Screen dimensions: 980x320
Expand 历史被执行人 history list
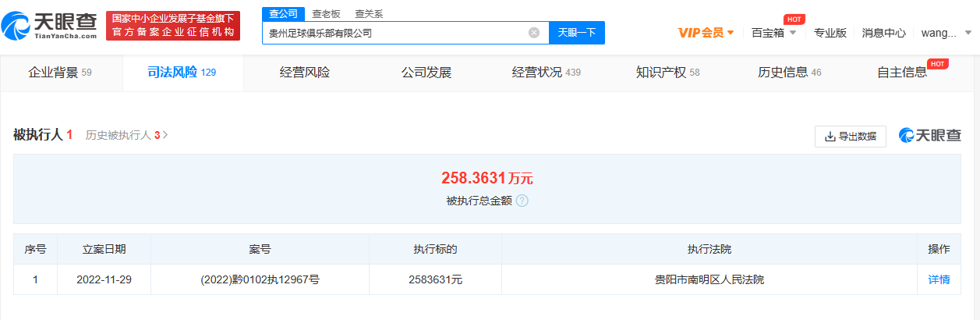(127, 135)
